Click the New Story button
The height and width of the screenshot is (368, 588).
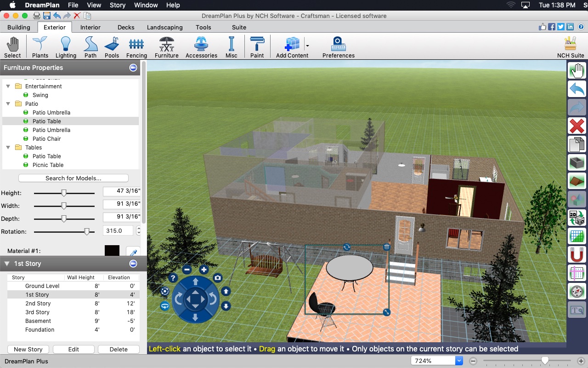coord(28,349)
